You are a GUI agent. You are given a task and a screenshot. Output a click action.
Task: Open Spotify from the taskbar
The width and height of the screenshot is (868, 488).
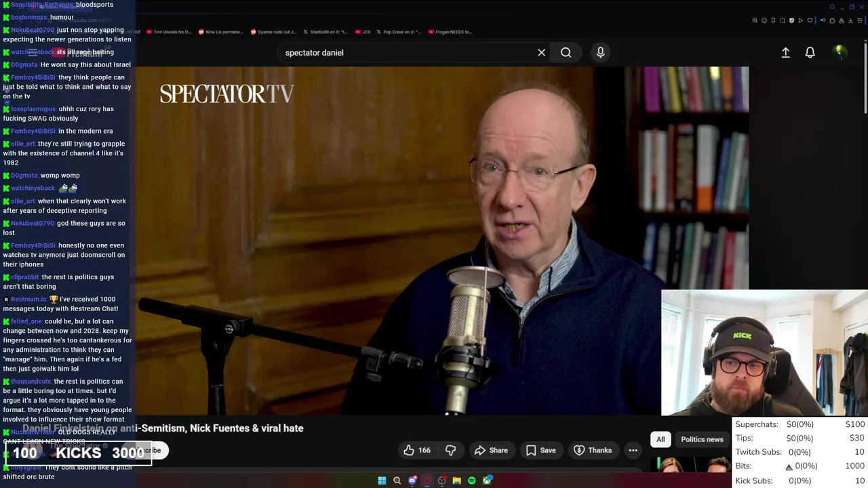point(472,481)
